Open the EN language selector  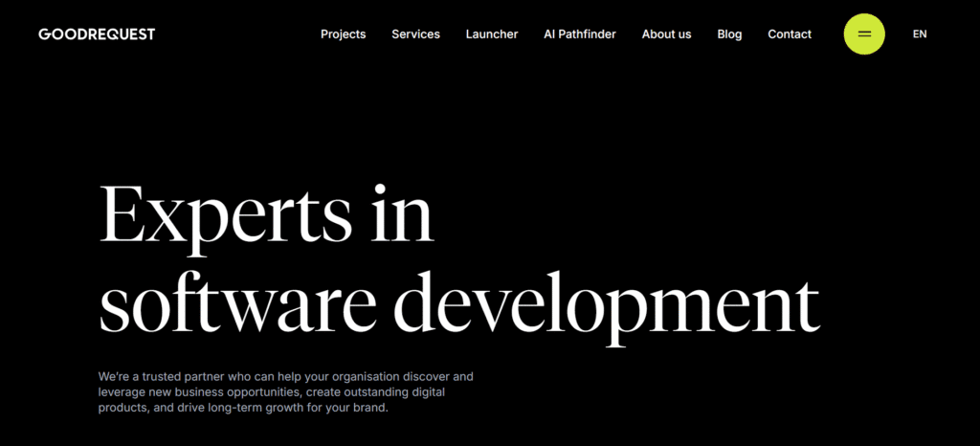click(920, 34)
